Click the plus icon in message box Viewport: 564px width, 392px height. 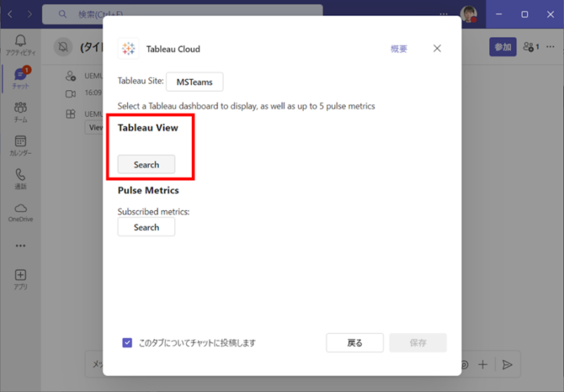coord(483,365)
